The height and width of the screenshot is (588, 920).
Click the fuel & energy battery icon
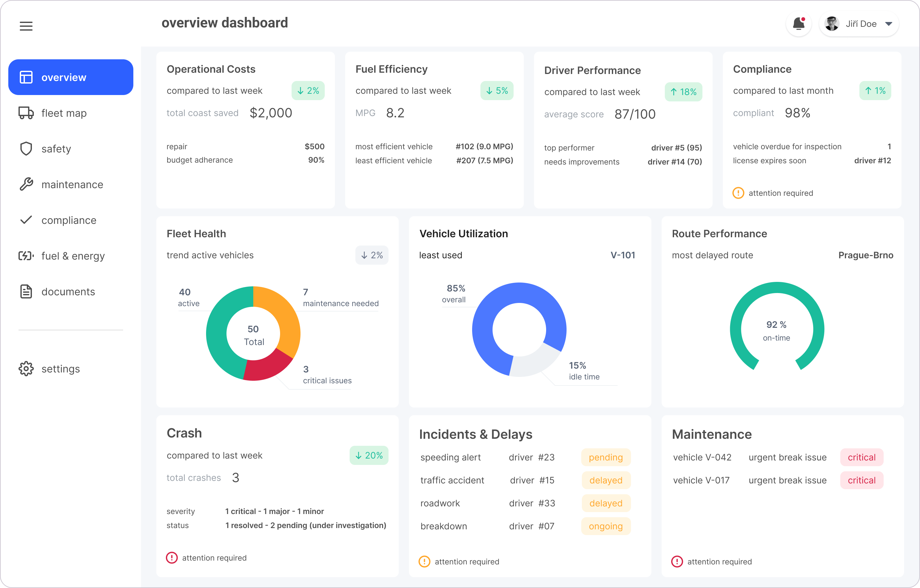tap(26, 256)
